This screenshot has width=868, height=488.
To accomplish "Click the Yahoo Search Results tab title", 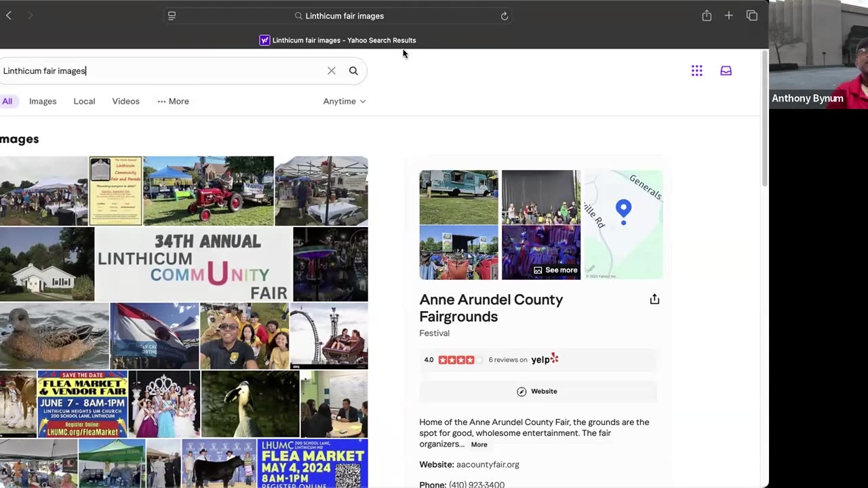I will (x=344, y=40).
